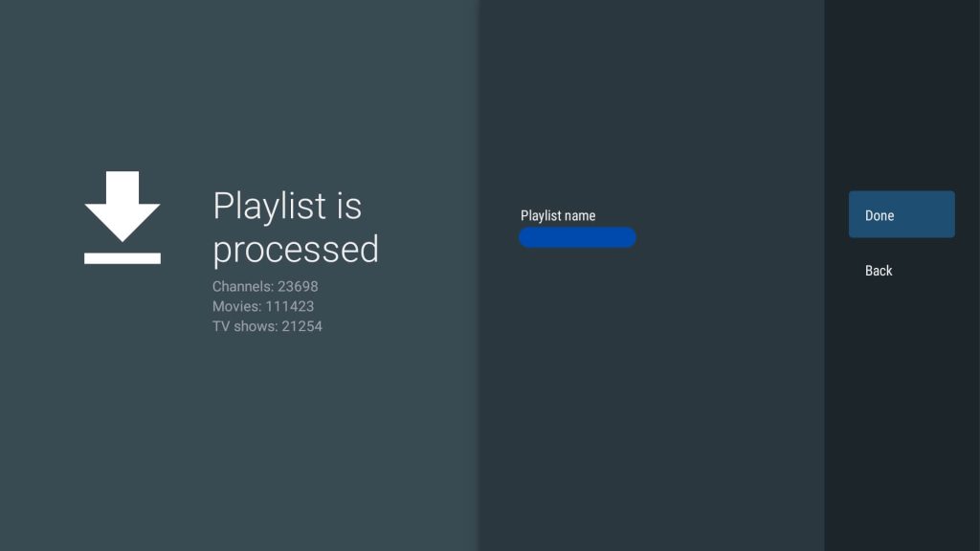Click the TV shows: 21254 line
The image size is (980, 551).
(267, 326)
